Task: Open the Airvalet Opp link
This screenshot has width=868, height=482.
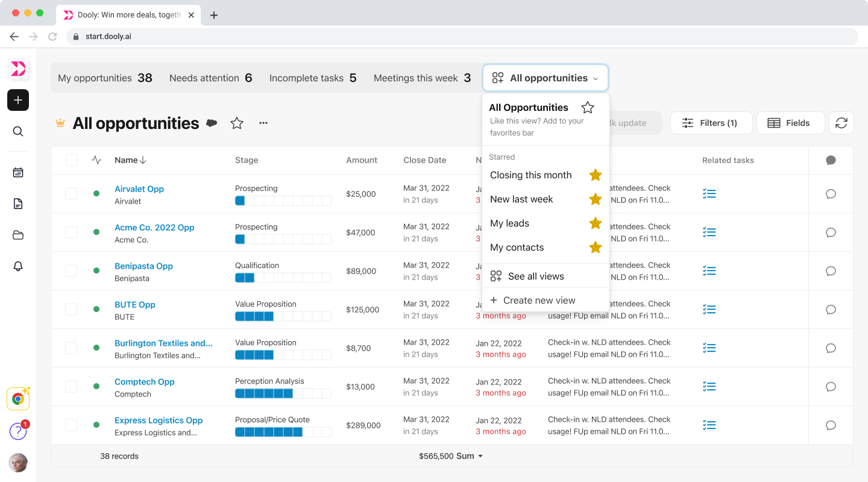Action: click(139, 189)
